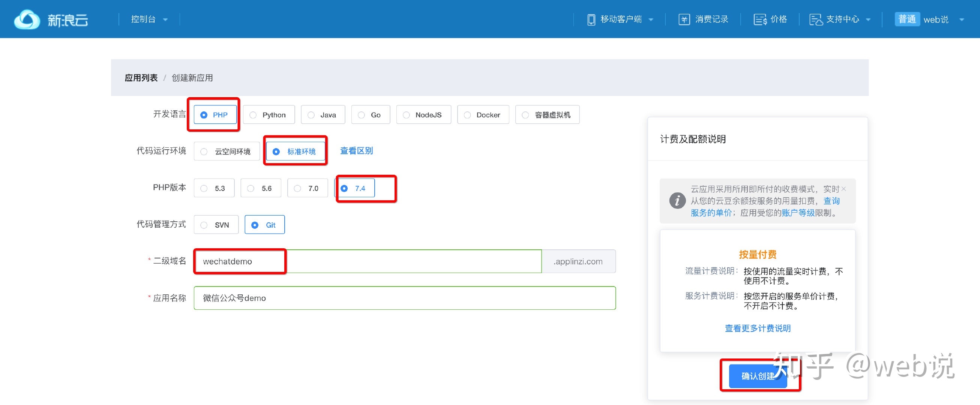Click the info icon in billing notice

677,200
